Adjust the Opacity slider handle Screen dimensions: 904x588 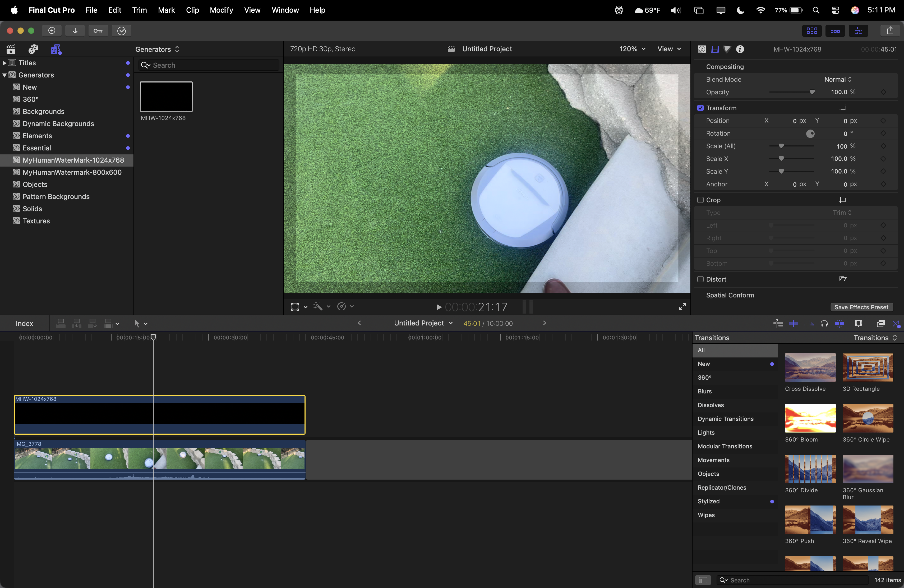tap(812, 92)
